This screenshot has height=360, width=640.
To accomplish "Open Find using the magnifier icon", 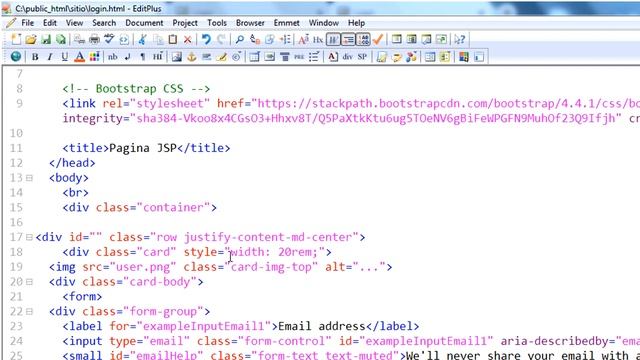I will (x=240, y=40).
